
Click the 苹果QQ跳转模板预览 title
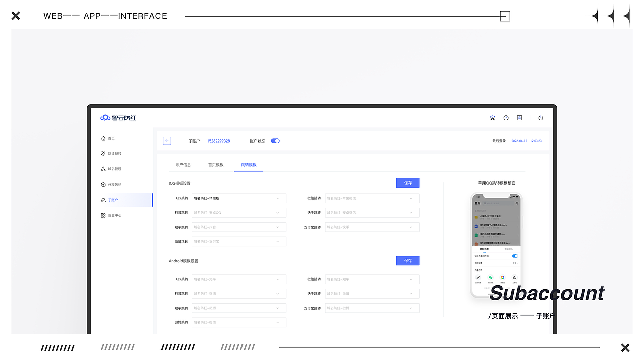click(497, 183)
